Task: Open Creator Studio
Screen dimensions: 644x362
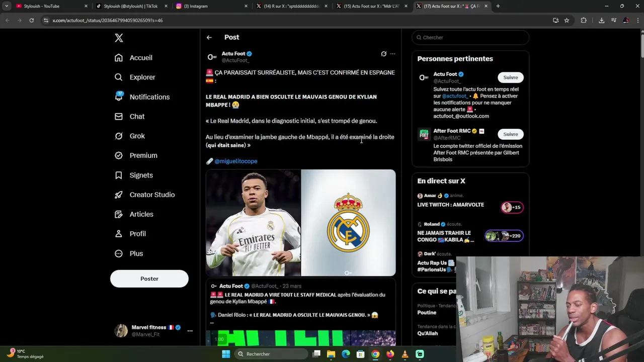Action: (144, 195)
